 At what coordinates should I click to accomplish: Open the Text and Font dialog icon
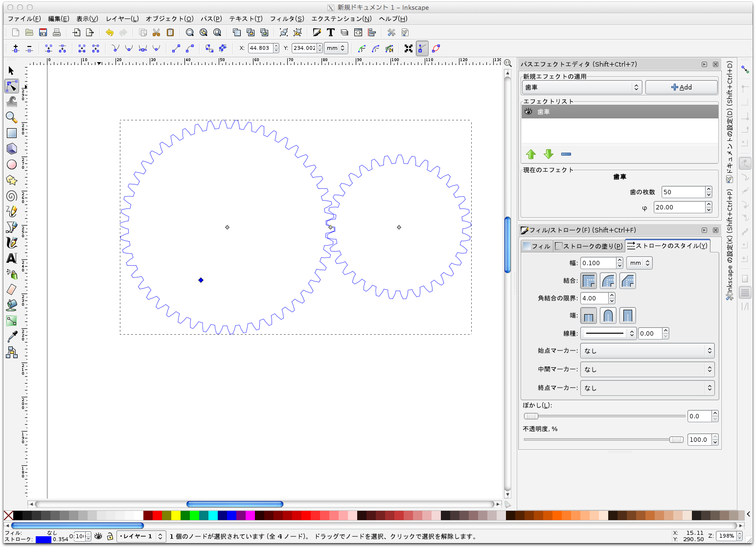tap(331, 32)
